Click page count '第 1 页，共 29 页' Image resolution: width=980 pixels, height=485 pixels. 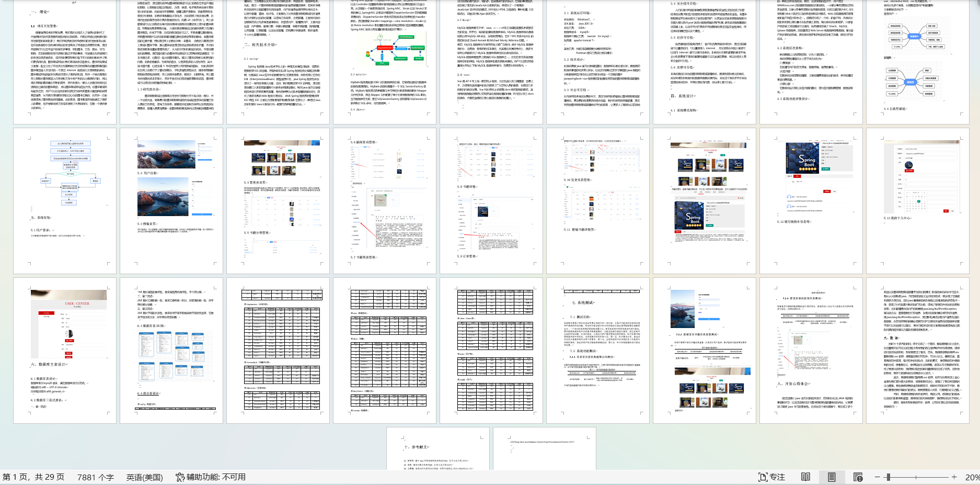pyautogui.click(x=33, y=477)
